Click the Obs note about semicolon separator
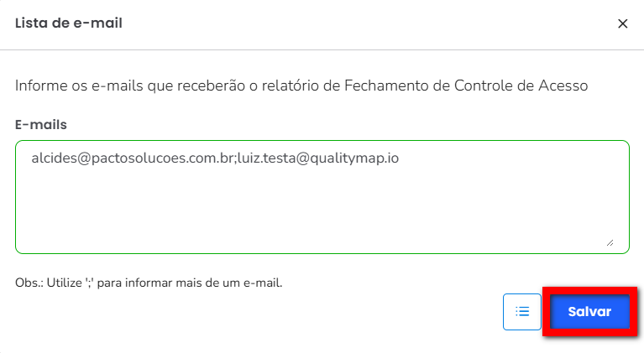This screenshot has width=644, height=353. [x=149, y=283]
